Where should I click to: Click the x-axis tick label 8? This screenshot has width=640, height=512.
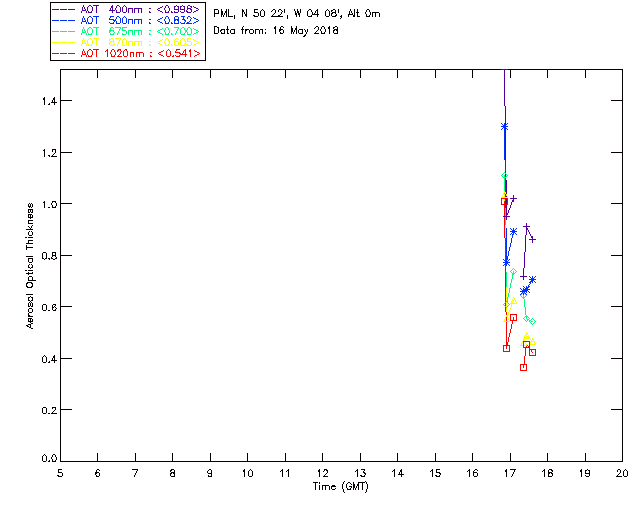pyautogui.click(x=173, y=473)
